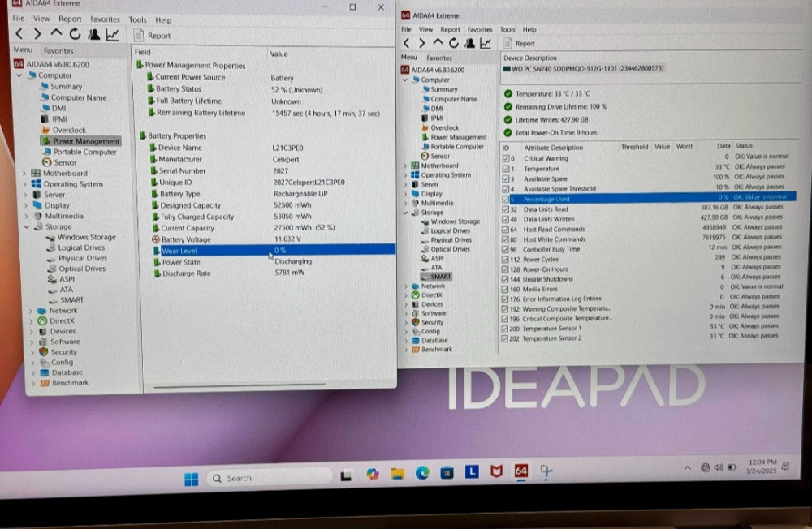
Task: Collapse the Storage node in the SMART window tree
Action: tap(405, 213)
